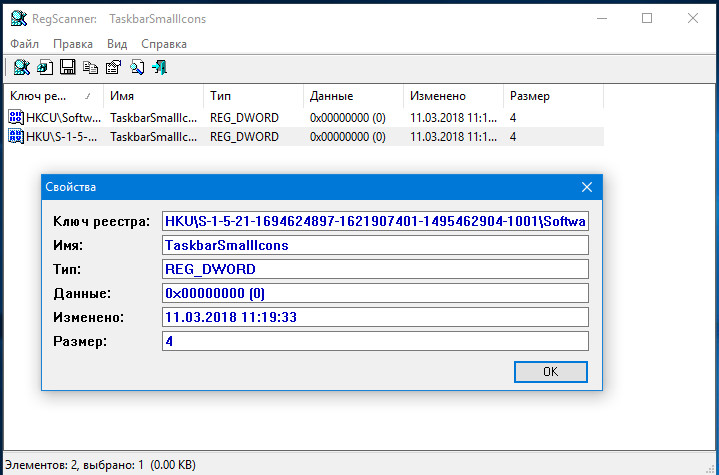Click the size value 4 in the HKU row
This screenshot has width=719, height=475.
513,137
